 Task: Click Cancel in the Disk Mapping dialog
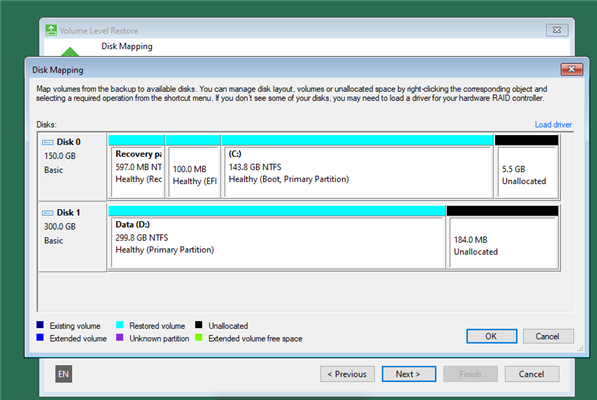pyautogui.click(x=548, y=336)
